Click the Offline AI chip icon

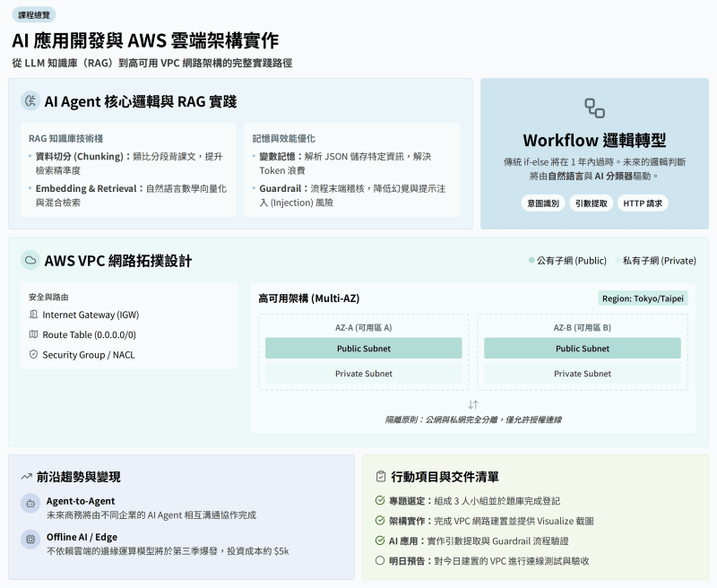click(x=30, y=540)
